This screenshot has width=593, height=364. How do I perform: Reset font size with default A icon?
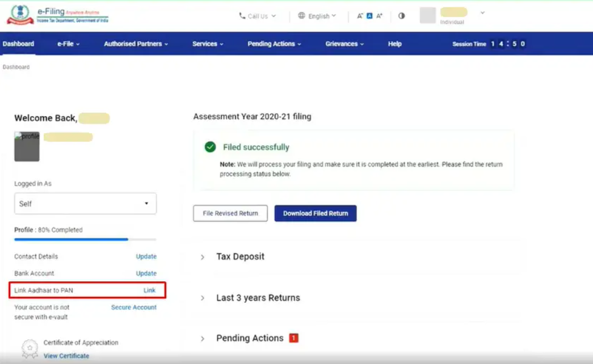point(369,16)
